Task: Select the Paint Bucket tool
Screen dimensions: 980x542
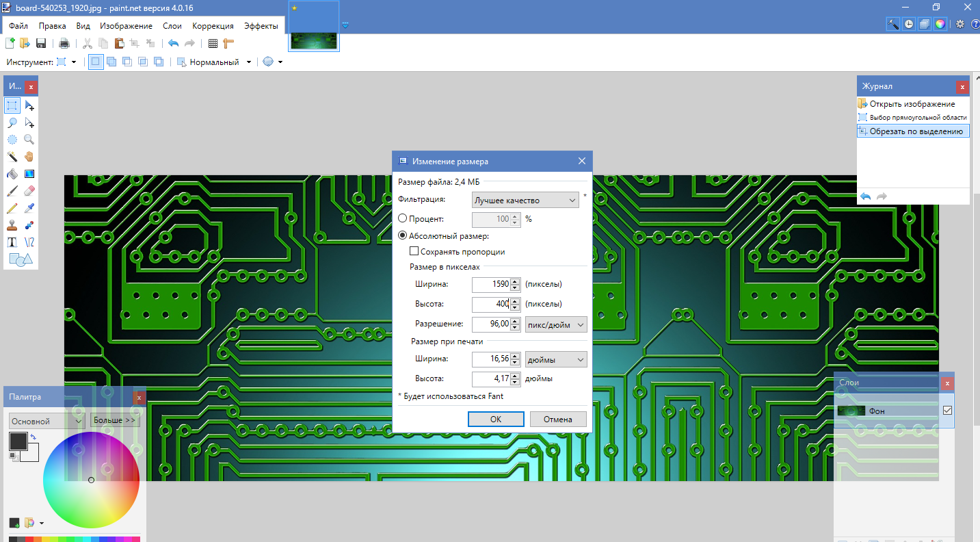Action: 12,174
